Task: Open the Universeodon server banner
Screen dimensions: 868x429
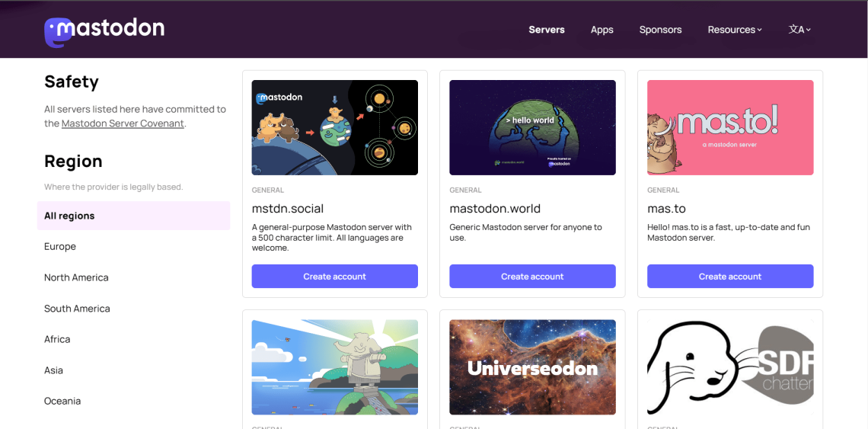Action: click(532, 367)
